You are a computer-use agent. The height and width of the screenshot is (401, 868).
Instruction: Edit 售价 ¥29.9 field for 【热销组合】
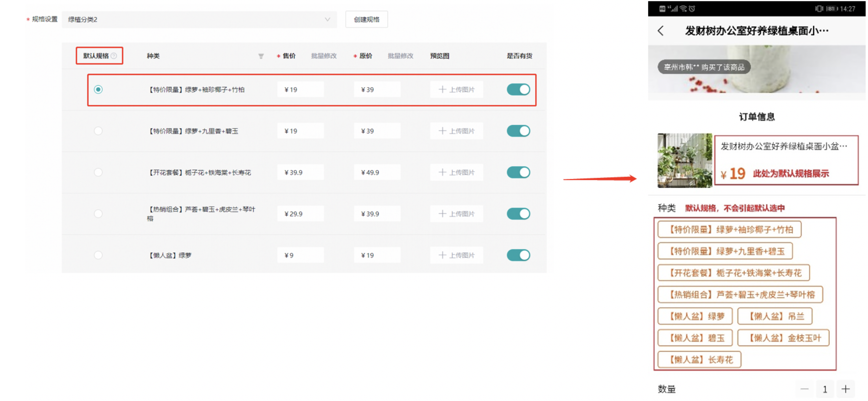point(300,213)
